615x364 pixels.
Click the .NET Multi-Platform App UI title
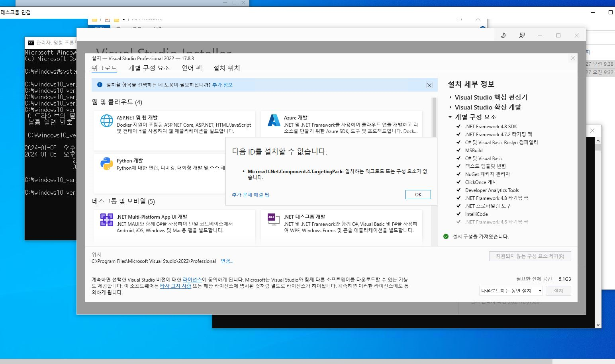pos(152,217)
